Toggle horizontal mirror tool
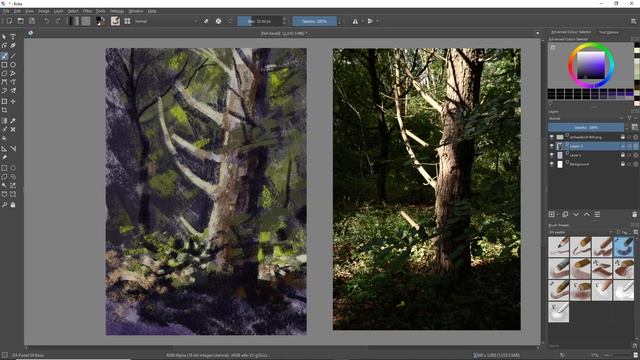Screen dimensions: 640x360 [x=355, y=21]
